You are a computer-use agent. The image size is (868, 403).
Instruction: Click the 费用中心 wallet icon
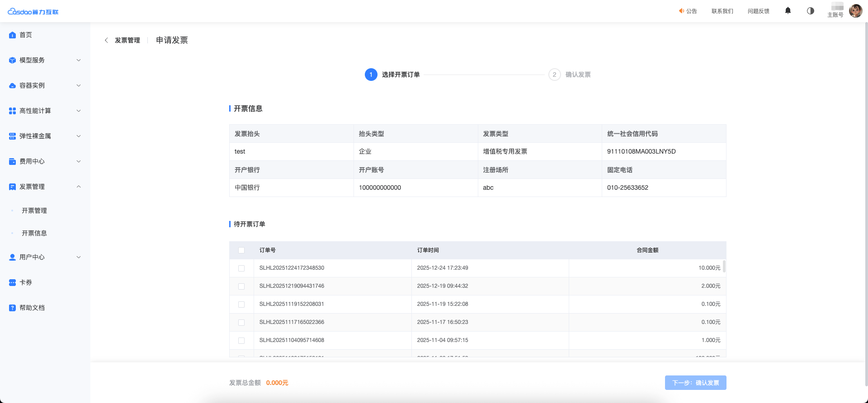(12, 161)
